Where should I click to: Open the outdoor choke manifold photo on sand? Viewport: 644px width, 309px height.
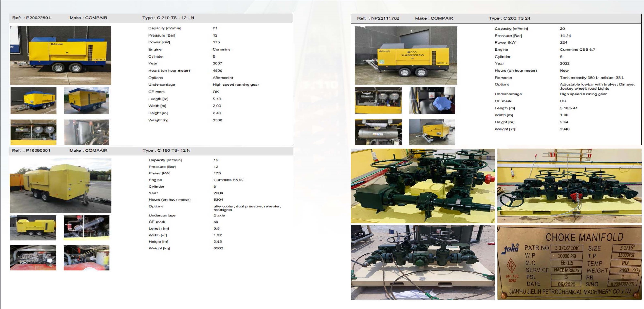pyautogui.click(x=422, y=262)
